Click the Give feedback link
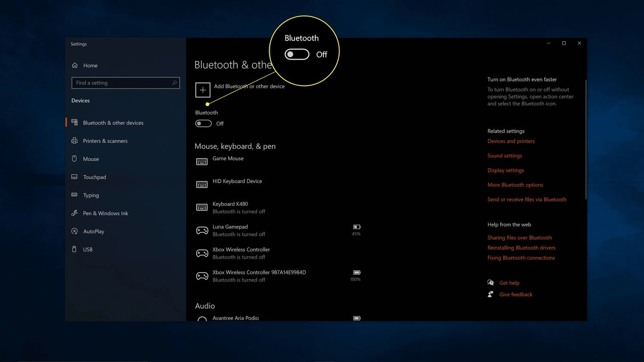Viewport: 644px width, 362px height. (x=516, y=295)
